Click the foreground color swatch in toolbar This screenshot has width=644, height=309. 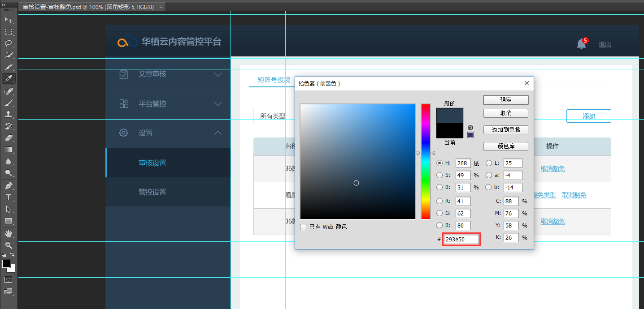[x=6, y=264]
